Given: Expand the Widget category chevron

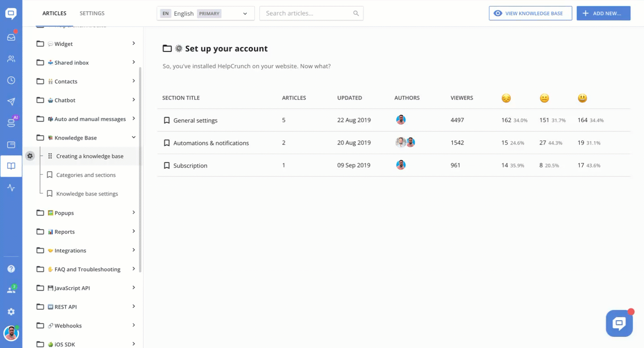Looking at the screenshot, I should 134,43.
